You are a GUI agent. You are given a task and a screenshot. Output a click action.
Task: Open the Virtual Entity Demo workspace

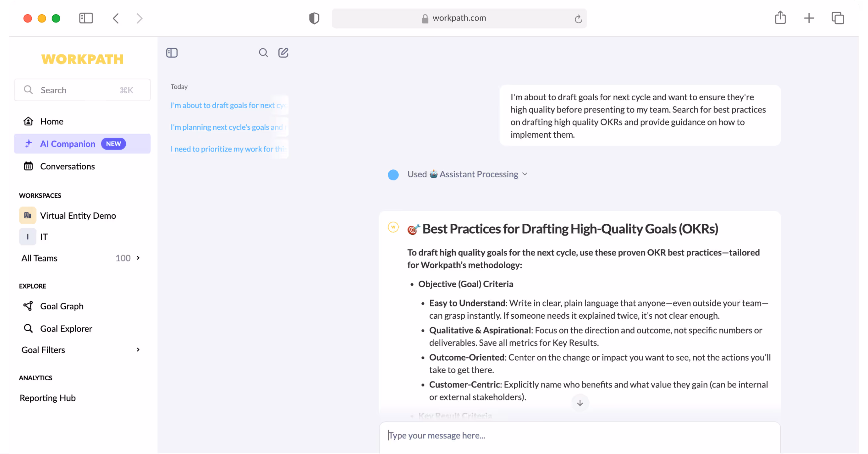[78, 215]
